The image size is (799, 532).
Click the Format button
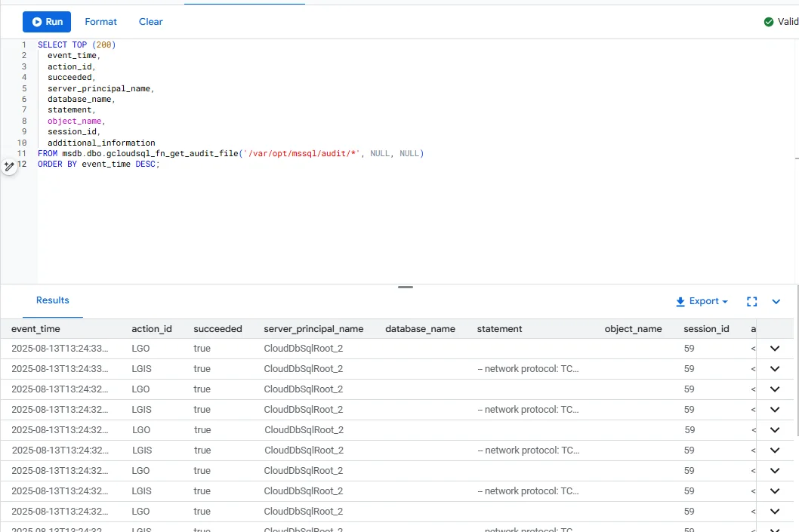100,22
